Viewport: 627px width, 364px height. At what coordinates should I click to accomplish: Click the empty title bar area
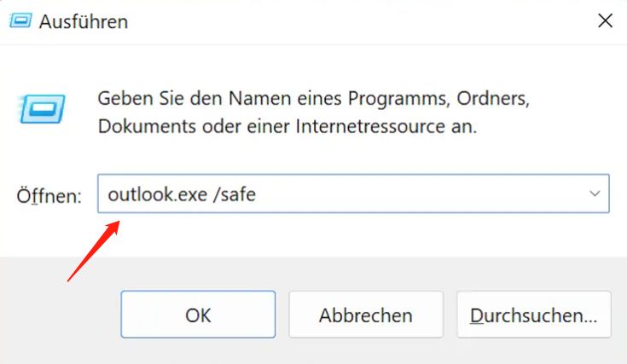point(360,20)
